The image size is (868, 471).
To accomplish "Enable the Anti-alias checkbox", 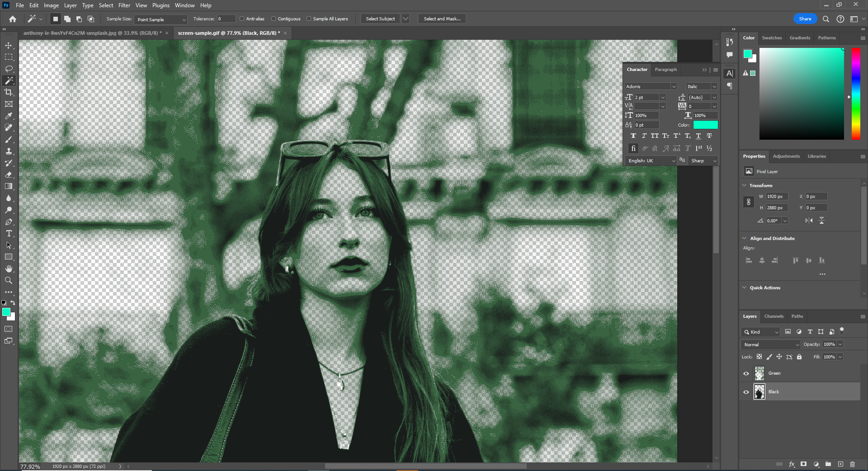I will pyautogui.click(x=242, y=19).
